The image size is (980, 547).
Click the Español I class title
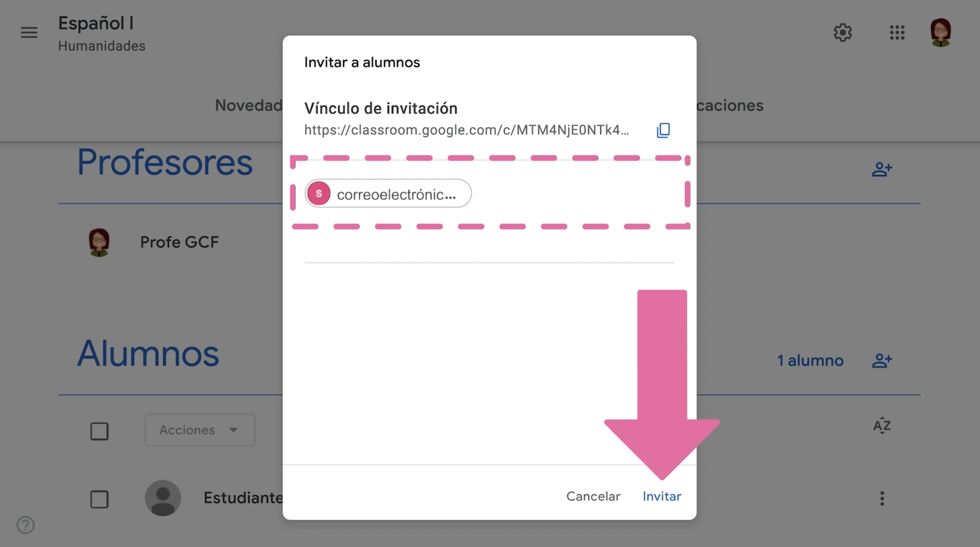click(x=96, y=23)
